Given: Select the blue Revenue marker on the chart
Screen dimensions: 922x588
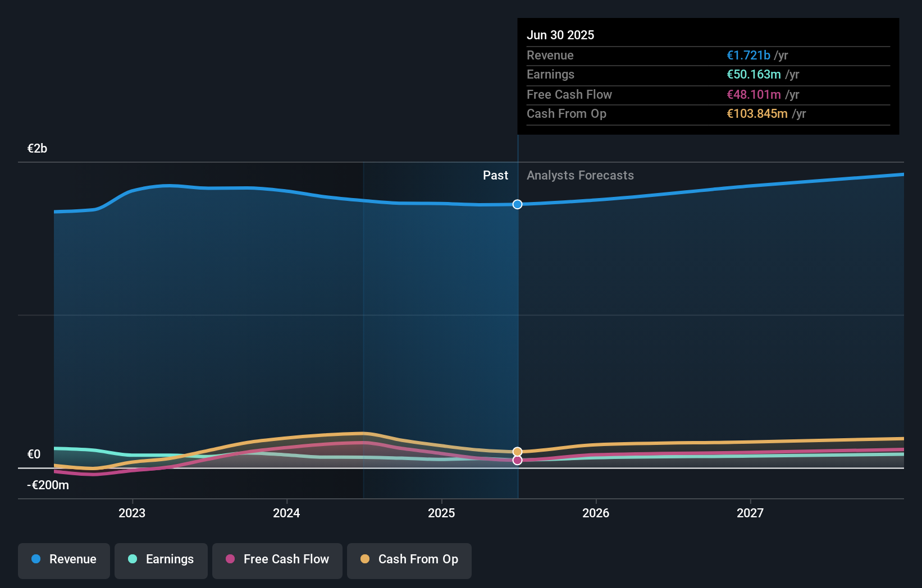Looking at the screenshot, I should (517, 204).
